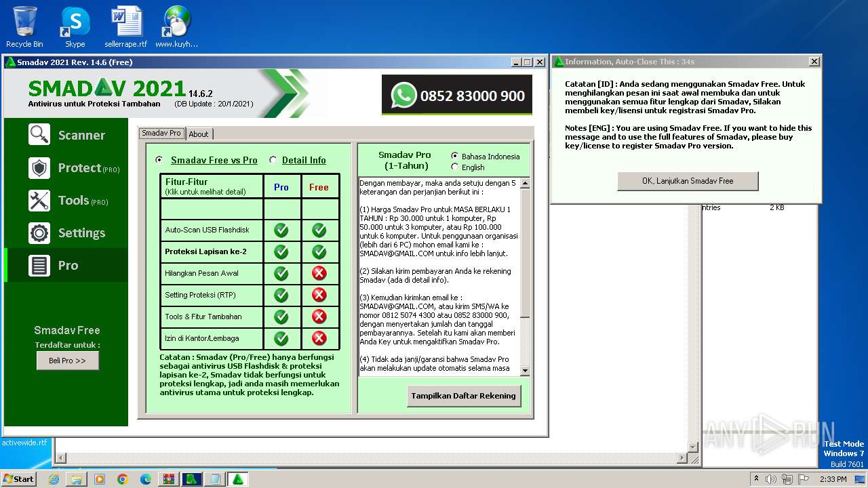The height and width of the screenshot is (488, 868).
Task: Click the volume speaker tray icon
Action: click(x=772, y=479)
